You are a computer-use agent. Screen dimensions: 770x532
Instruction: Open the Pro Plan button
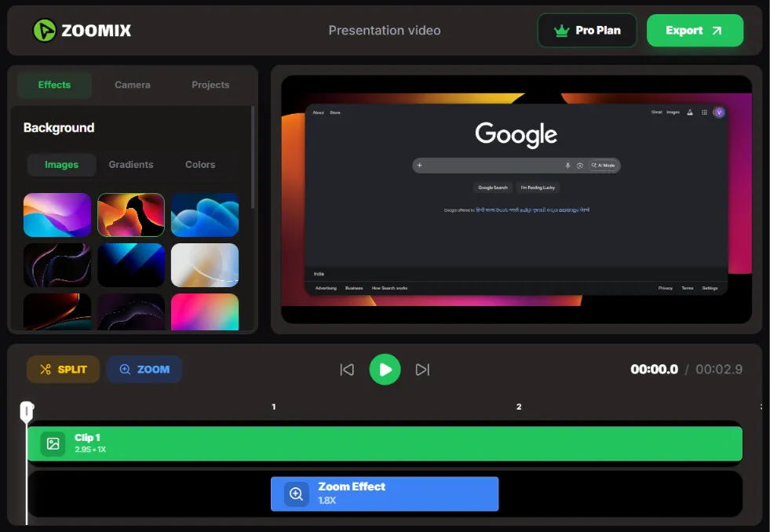587,31
